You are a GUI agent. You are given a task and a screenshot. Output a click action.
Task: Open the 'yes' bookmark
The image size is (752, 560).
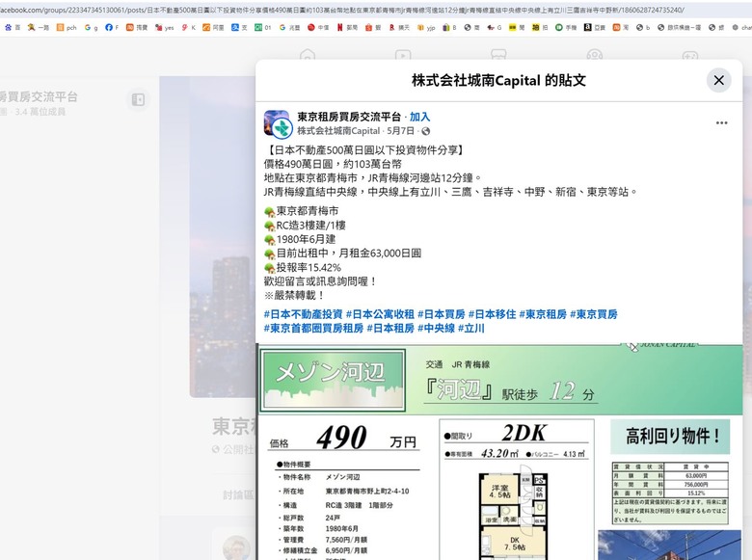[x=164, y=28]
